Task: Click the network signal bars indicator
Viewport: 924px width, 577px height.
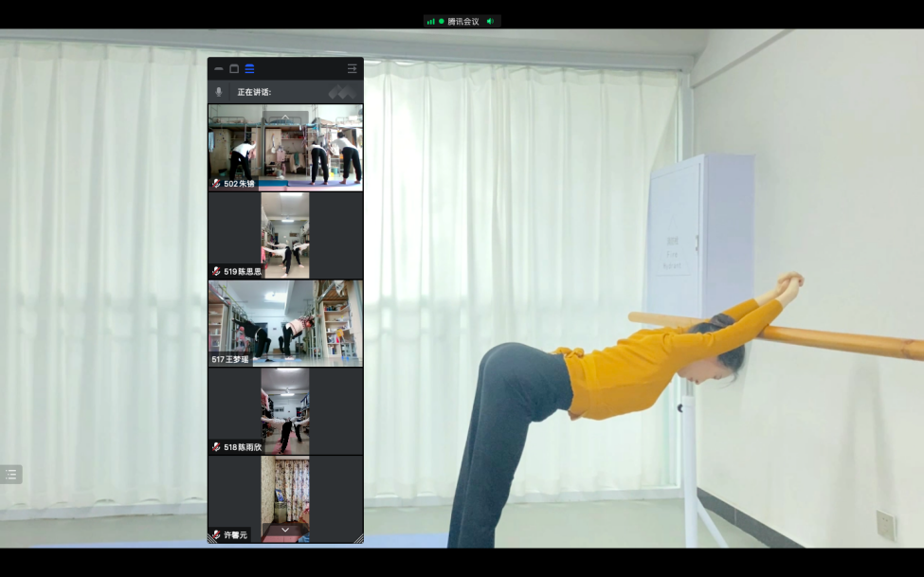Action: (431, 21)
